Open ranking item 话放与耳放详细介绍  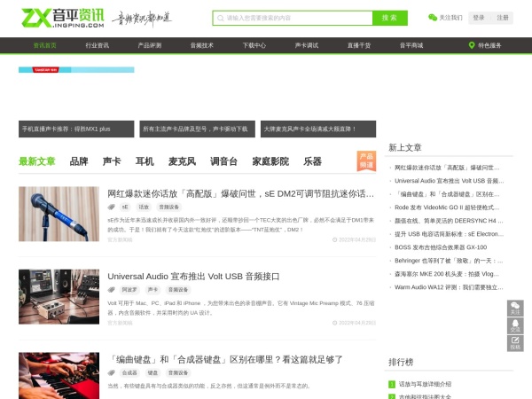pyautogui.click(x=425, y=385)
